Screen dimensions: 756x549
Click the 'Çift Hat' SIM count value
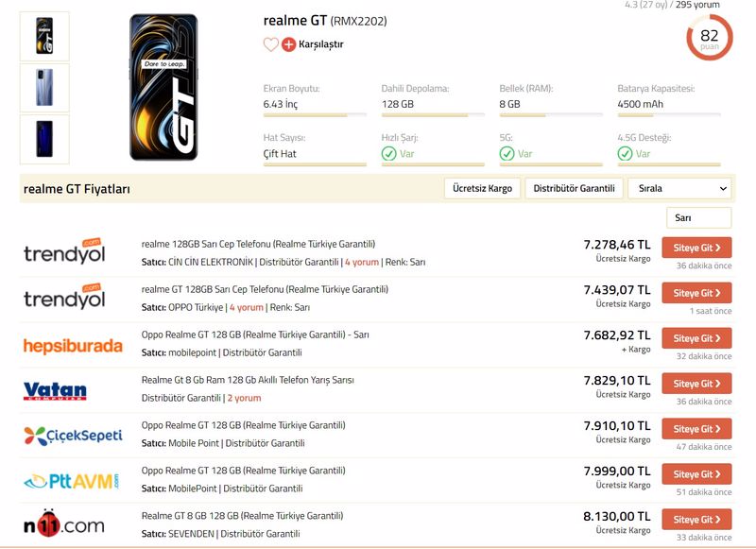click(x=280, y=154)
